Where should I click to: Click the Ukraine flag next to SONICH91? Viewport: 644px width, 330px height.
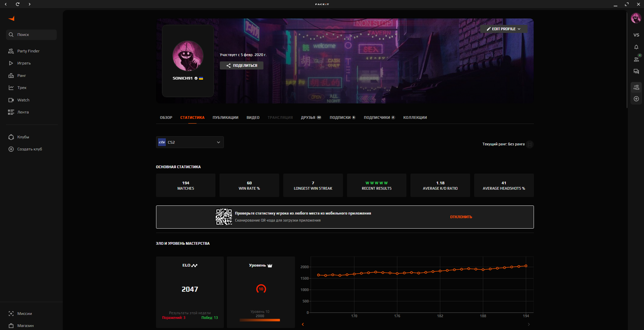coord(201,78)
